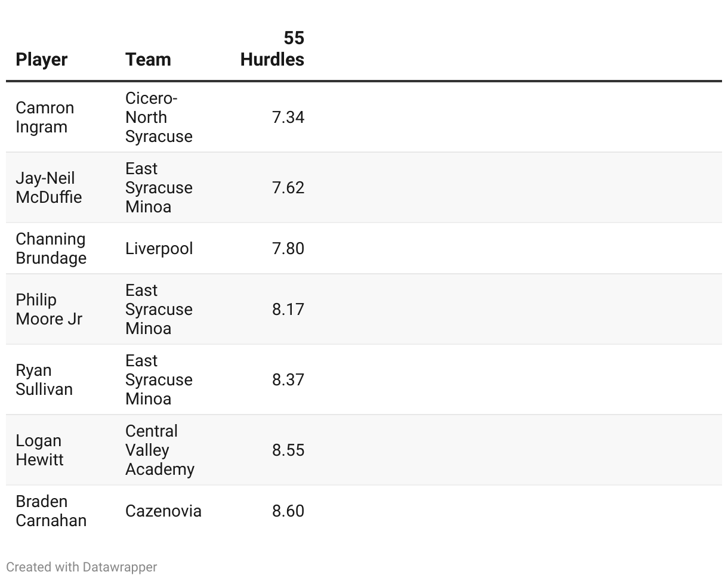Click the Cazenovia team cell
728x581 pixels.
coord(164,511)
